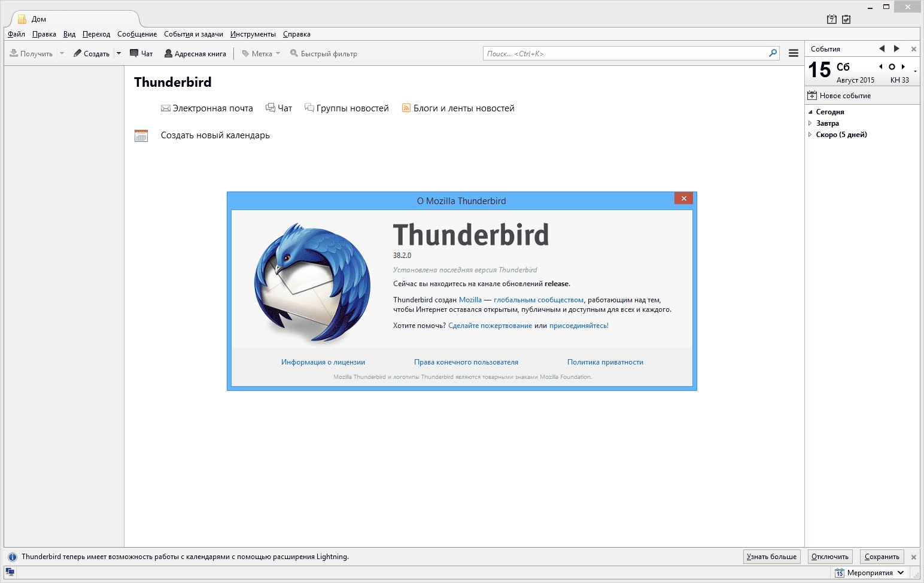Go to next day in mini-day
The height and width of the screenshot is (583, 924).
(903, 66)
